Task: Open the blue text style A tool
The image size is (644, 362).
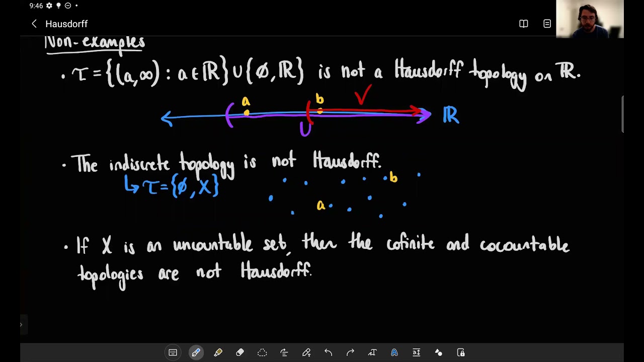Action: tap(394, 352)
